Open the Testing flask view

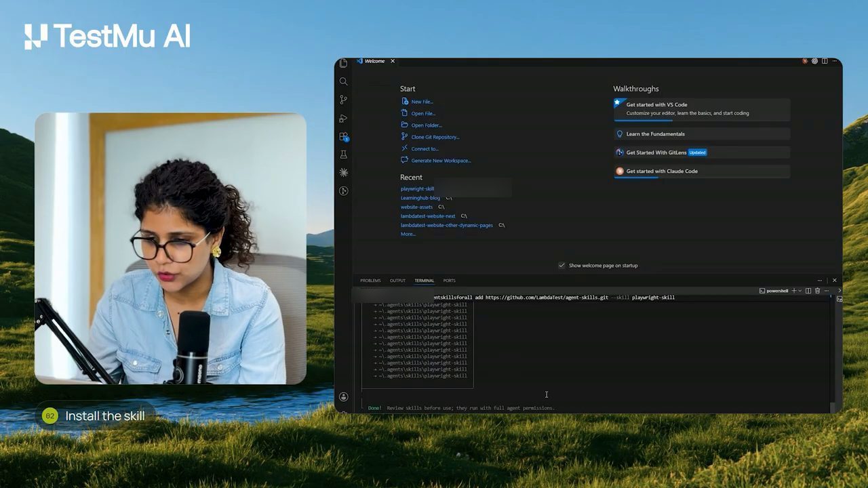click(x=343, y=155)
